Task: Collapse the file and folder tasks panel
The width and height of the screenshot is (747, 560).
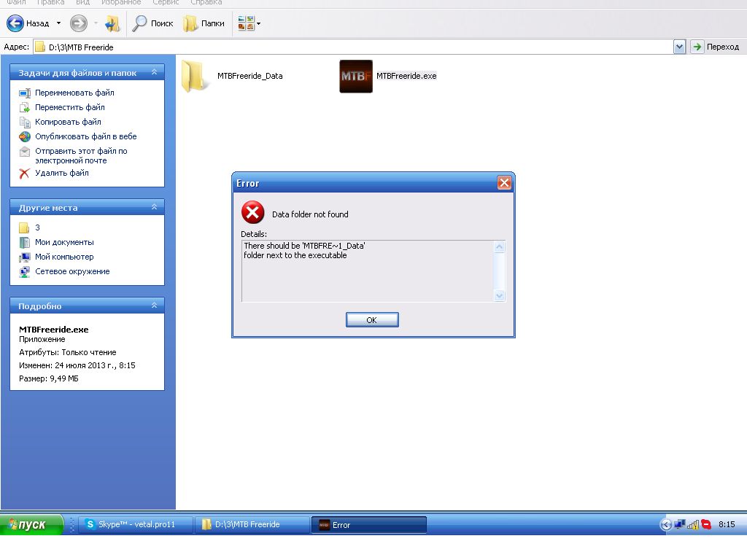Action: tap(155, 72)
